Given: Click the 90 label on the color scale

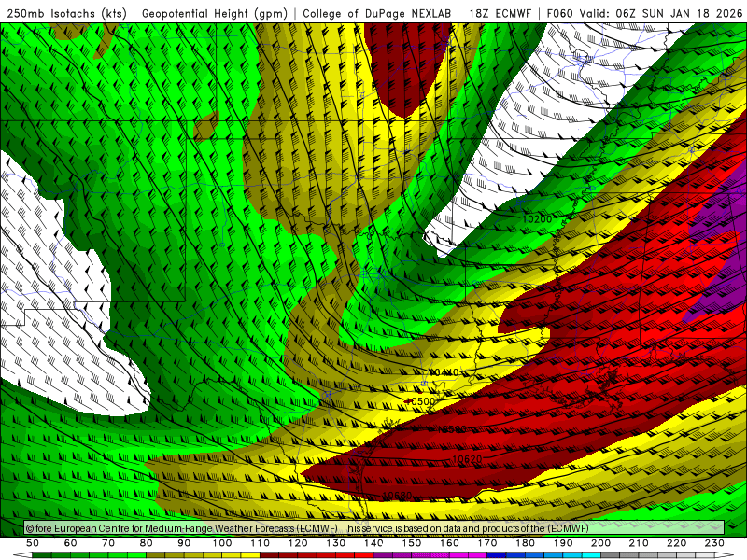Looking at the screenshot, I should coord(184,543).
